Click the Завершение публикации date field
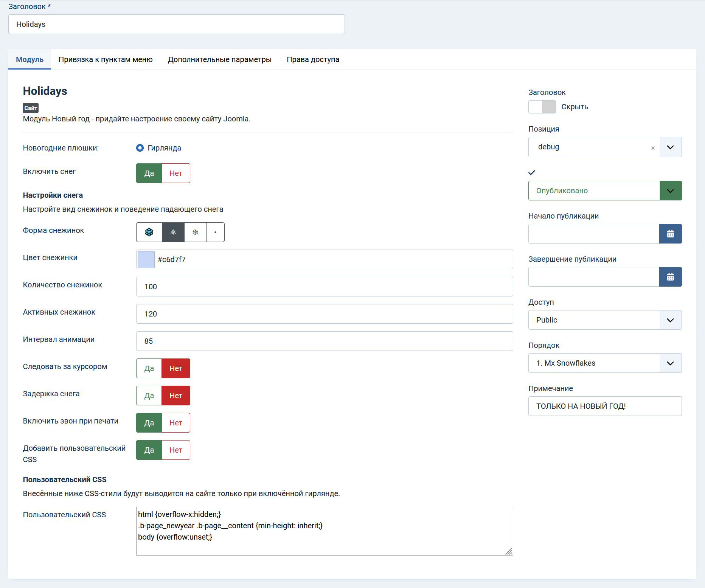 [x=594, y=277]
